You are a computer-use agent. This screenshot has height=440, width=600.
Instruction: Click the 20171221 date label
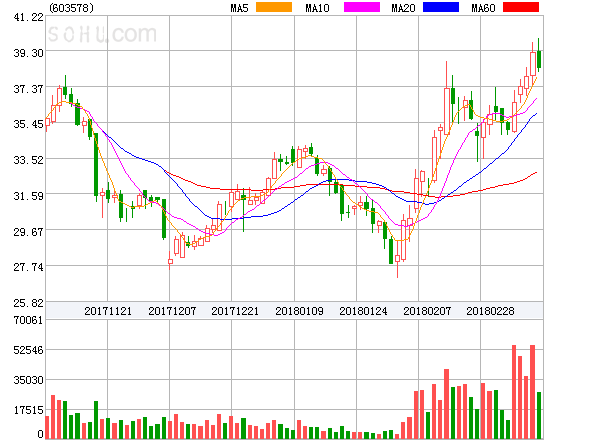click(x=235, y=311)
